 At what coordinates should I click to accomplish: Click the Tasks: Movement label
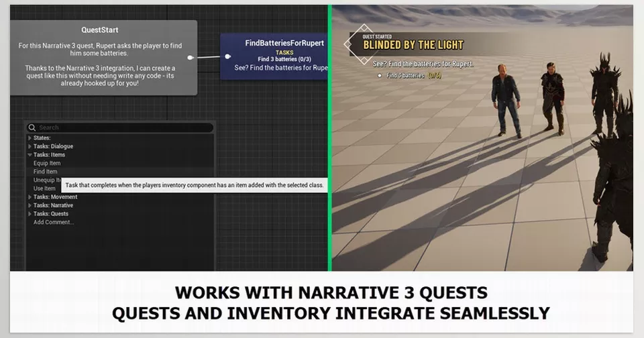[55, 197]
